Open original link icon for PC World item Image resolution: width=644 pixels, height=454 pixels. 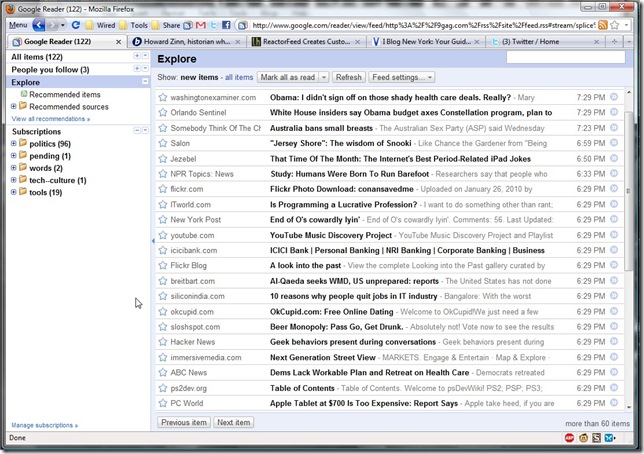(614, 403)
